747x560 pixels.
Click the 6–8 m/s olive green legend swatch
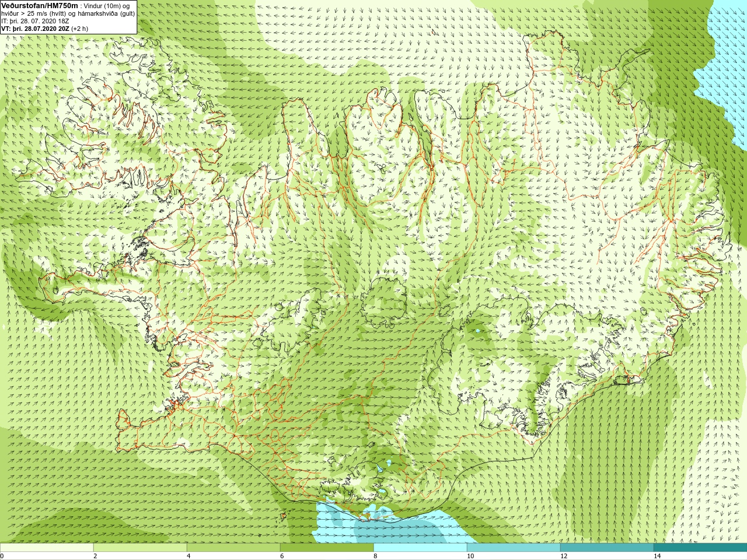pyautogui.click(x=327, y=548)
